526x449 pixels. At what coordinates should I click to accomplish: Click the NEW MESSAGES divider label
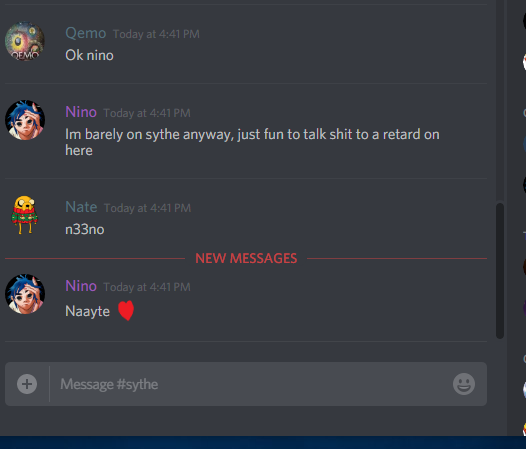(x=246, y=258)
